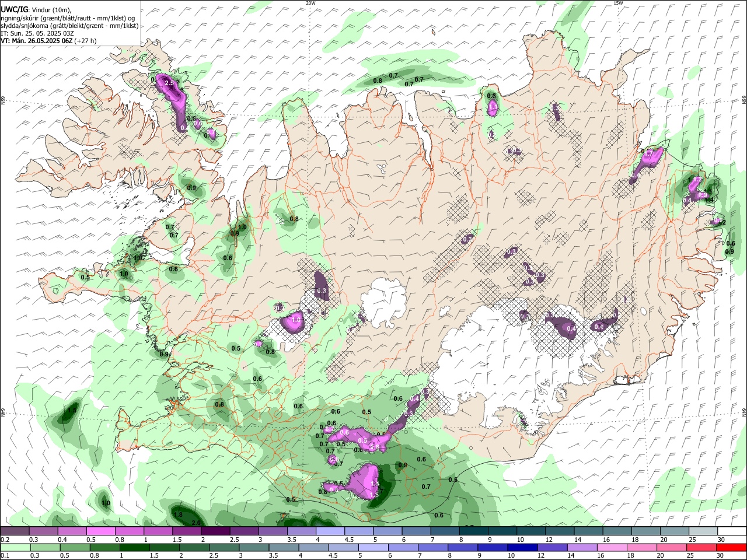Viewport: 747px width, 560px height.
Task: Select the grey-purple 0.2 snow legend swatch
Action: point(16,531)
